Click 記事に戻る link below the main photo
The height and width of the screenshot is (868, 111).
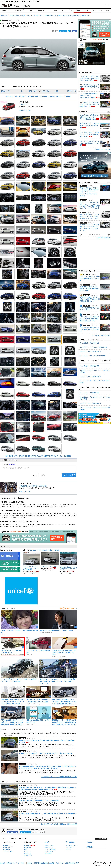coord(39,96)
